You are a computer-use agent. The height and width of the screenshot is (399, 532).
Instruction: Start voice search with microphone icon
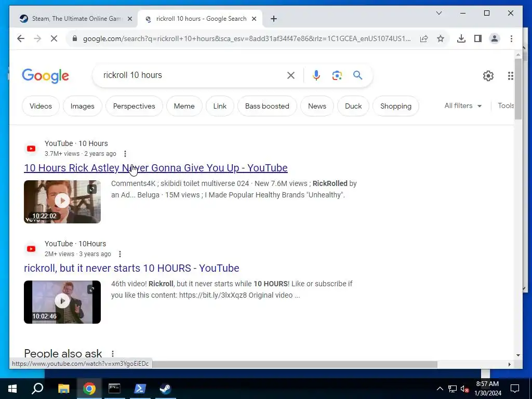(x=316, y=75)
